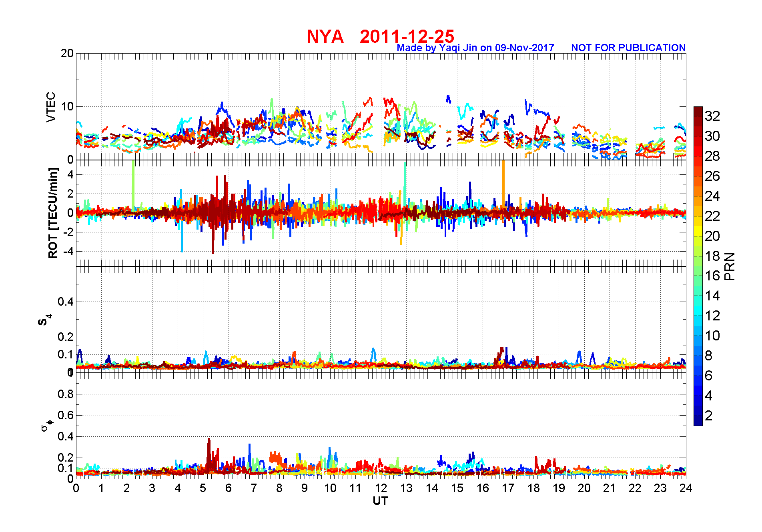The width and height of the screenshot is (762, 532).
Task: Click the 18 tick on the UT axis
Action: (x=533, y=488)
